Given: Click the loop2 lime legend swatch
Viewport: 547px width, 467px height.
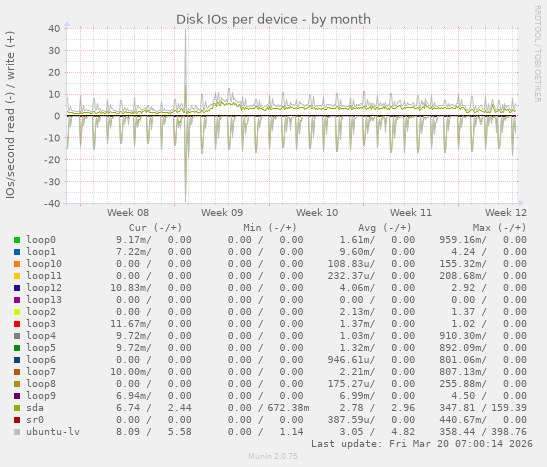Looking at the screenshot, I should click(17, 312).
